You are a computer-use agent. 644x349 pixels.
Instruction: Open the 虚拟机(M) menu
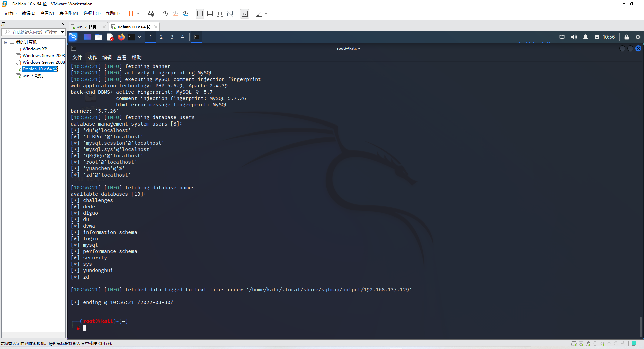pos(68,13)
